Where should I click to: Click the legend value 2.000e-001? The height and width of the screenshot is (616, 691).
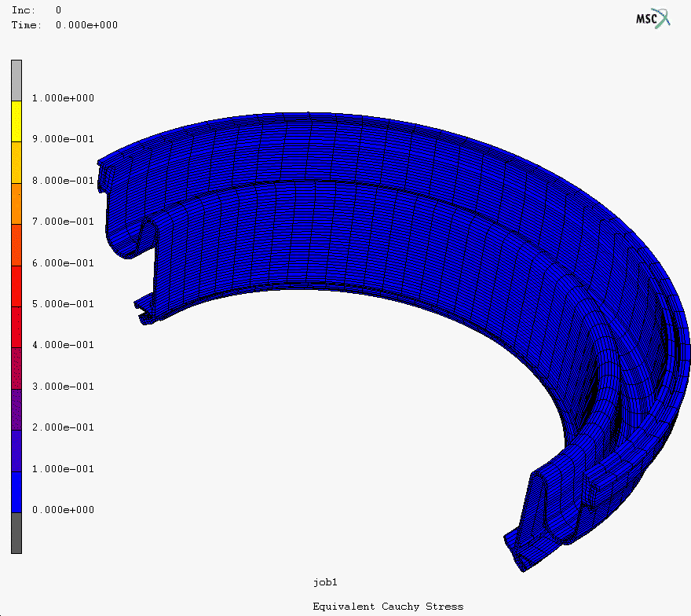tap(63, 427)
